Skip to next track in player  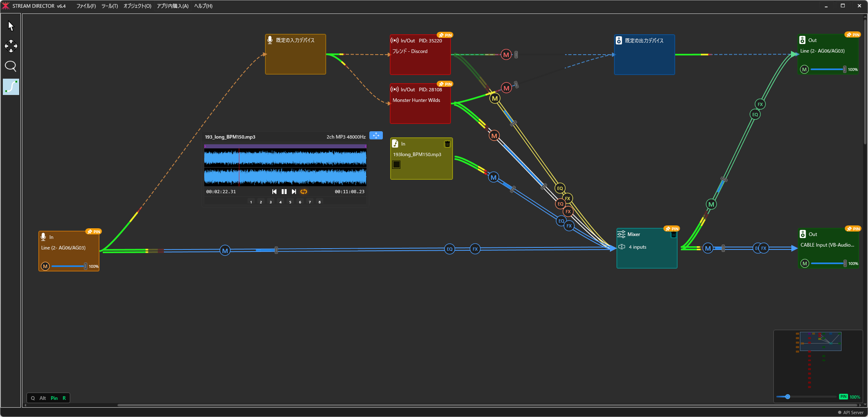click(x=294, y=192)
